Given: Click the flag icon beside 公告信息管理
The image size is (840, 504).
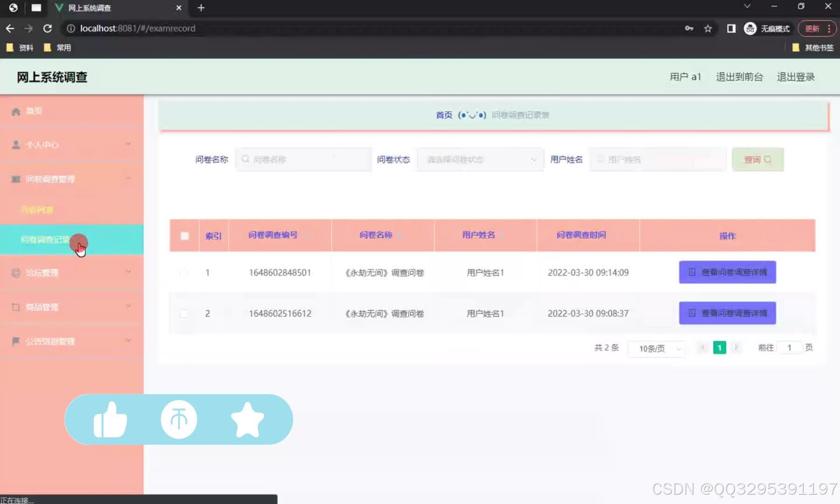Looking at the screenshot, I should click(16, 341).
